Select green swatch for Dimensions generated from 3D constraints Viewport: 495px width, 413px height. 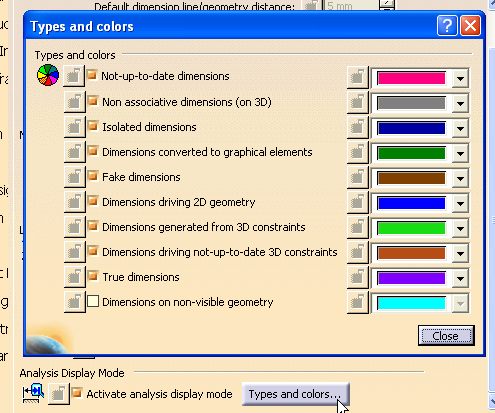(411, 228)
